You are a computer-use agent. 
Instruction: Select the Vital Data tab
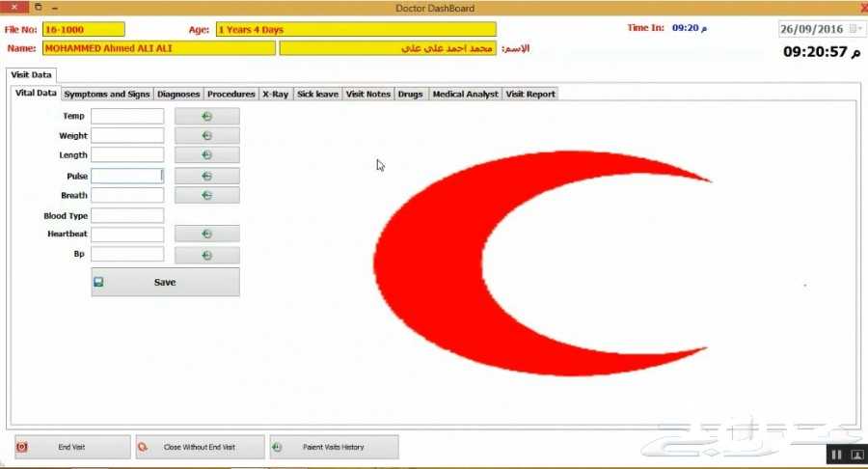coord(36,93)
